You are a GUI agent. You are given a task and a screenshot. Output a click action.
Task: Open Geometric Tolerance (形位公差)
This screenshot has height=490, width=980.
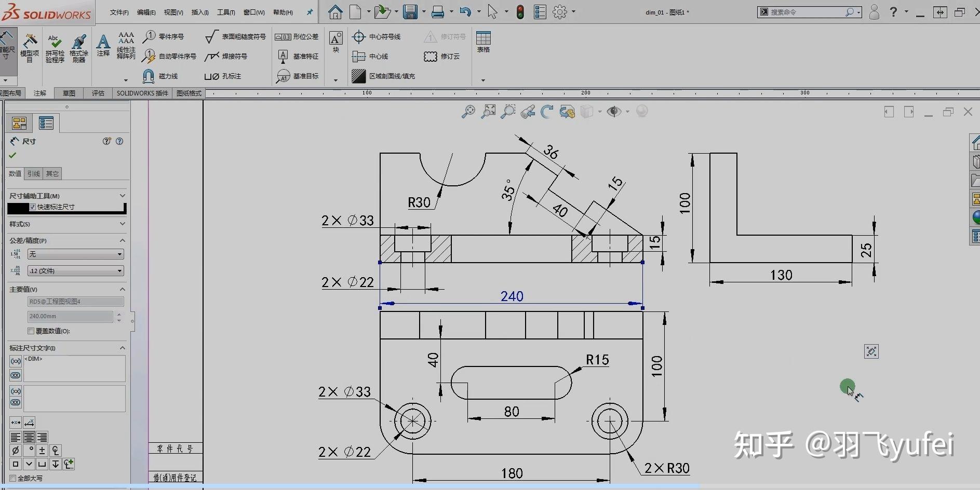(x=297, y=36)
